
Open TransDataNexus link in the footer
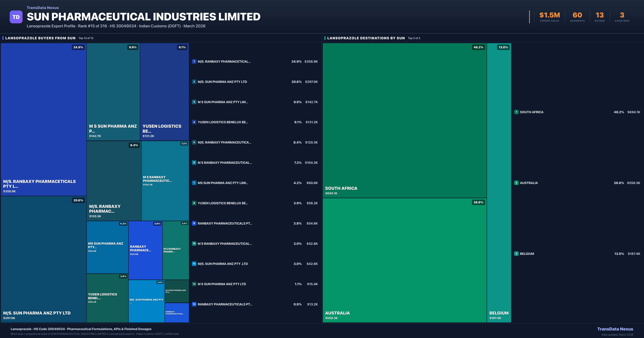pos(615,329)
